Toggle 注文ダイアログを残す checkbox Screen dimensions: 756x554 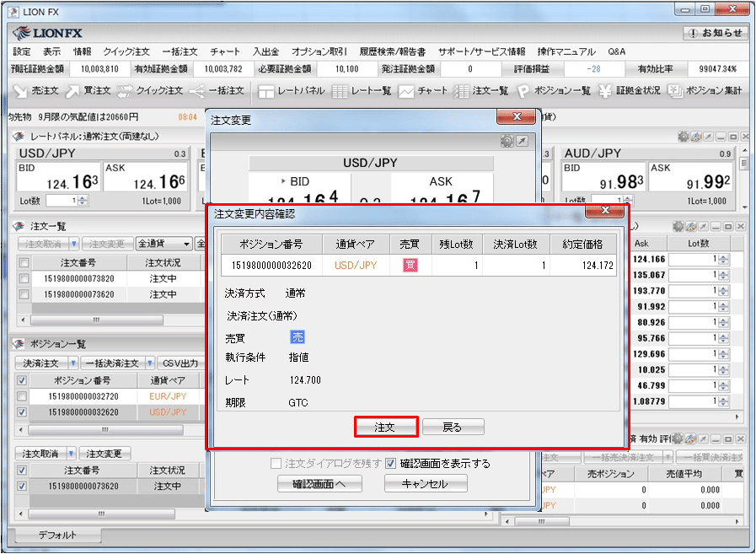(276, 464)
